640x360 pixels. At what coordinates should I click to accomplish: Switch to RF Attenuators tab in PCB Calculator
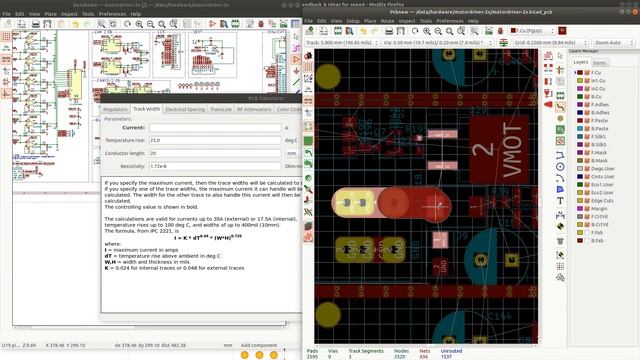(x=254, y=109)
